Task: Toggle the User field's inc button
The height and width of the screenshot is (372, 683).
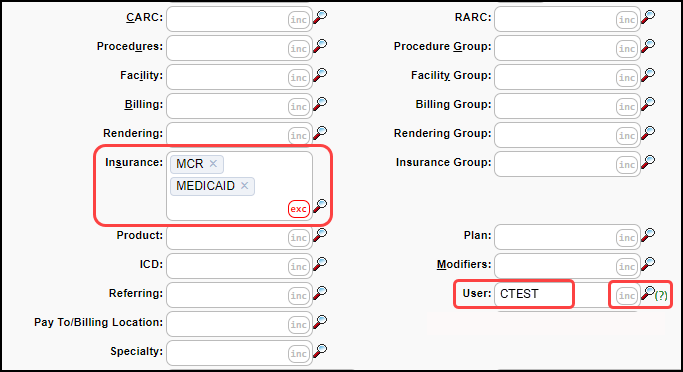Action: (x=627, y=296)
